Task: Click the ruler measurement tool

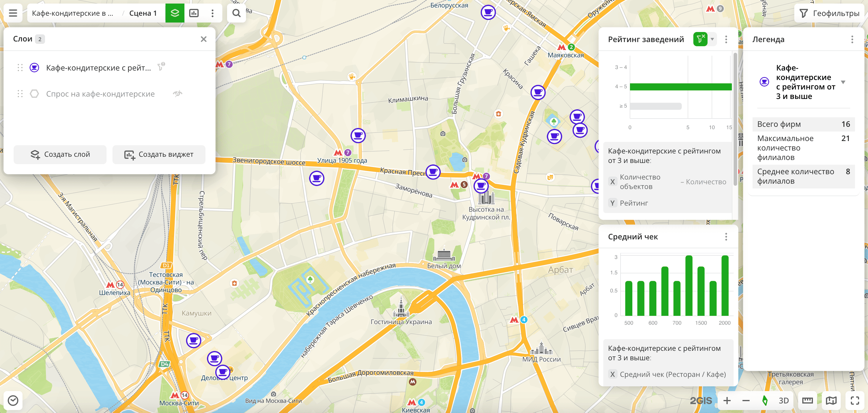Action: 807,400
